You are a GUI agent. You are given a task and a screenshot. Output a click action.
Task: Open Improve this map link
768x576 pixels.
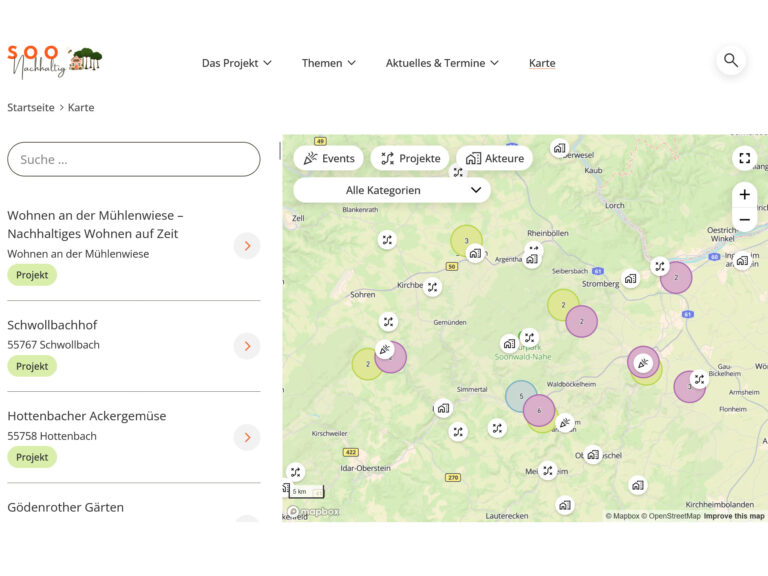(734, 516)
